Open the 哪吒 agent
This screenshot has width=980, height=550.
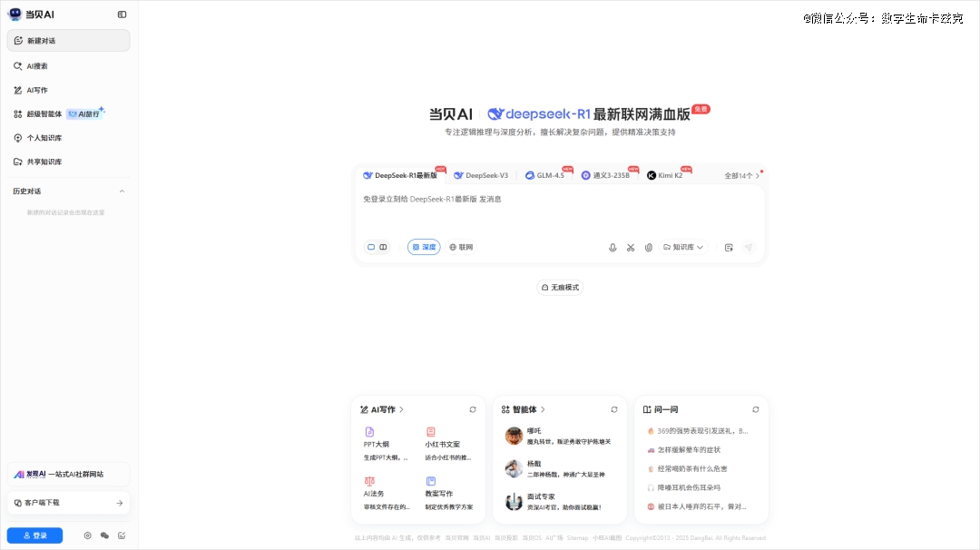(x=559, y=437)
